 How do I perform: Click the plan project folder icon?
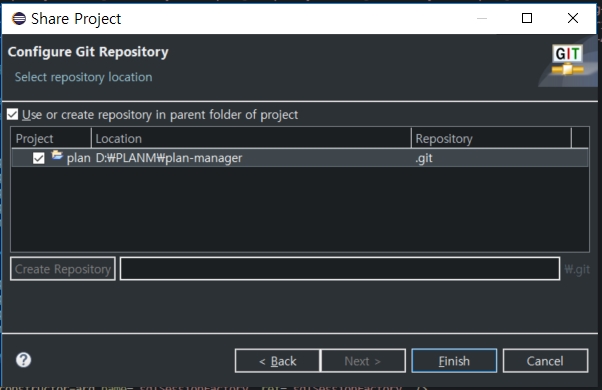pos(57,155)
